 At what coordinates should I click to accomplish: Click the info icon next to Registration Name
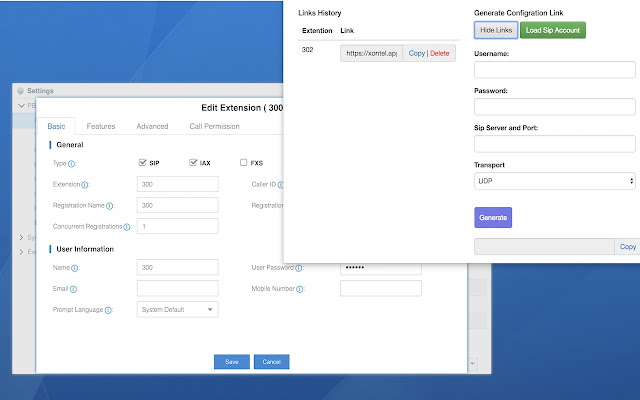coord(109,206)
